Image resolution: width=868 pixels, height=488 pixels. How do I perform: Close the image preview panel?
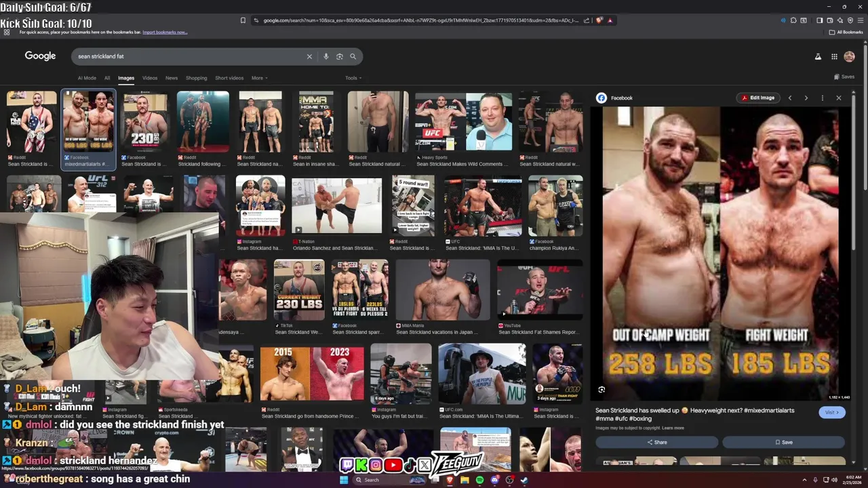(x=839, y=98)
